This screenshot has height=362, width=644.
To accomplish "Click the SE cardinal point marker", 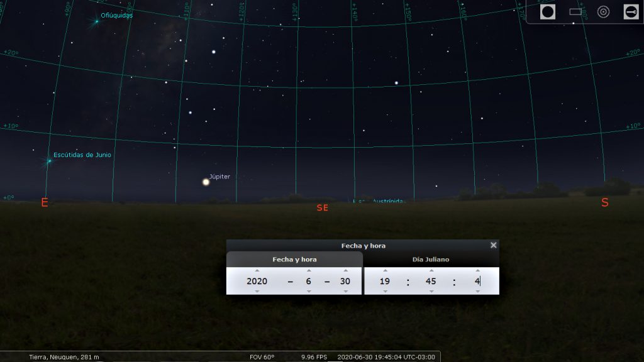I will 323,207.
